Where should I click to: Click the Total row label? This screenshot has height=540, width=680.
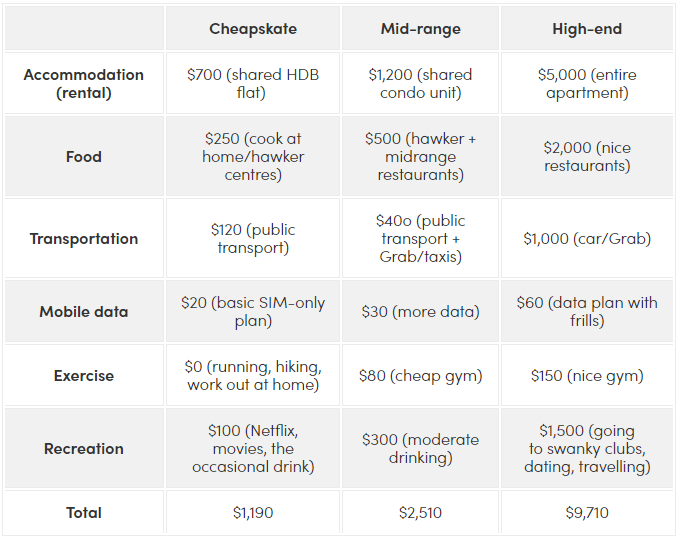pyautogui.click(x=84, y=513)
